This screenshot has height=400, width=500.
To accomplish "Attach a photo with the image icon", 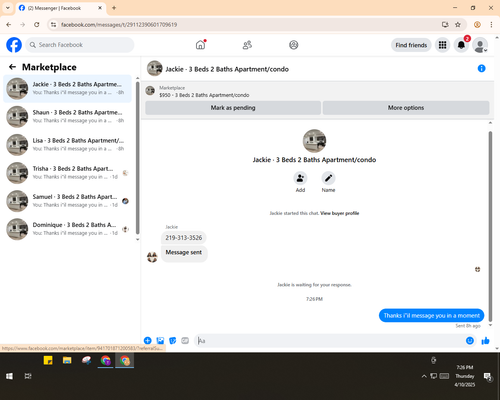I will coord(160,340).
